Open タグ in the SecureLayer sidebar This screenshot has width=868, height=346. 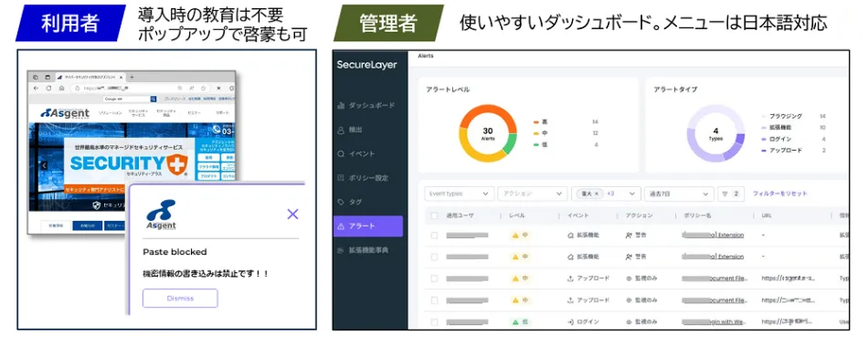coord(349,202)
